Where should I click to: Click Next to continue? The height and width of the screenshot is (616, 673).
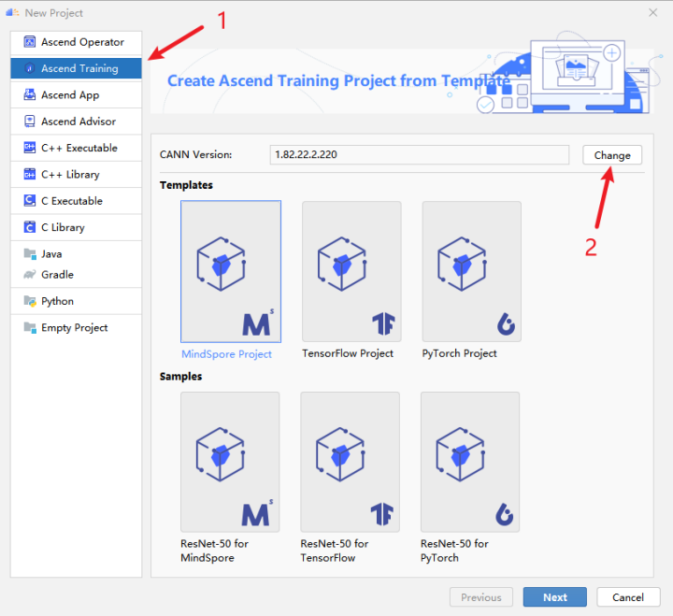coord(555,597)
